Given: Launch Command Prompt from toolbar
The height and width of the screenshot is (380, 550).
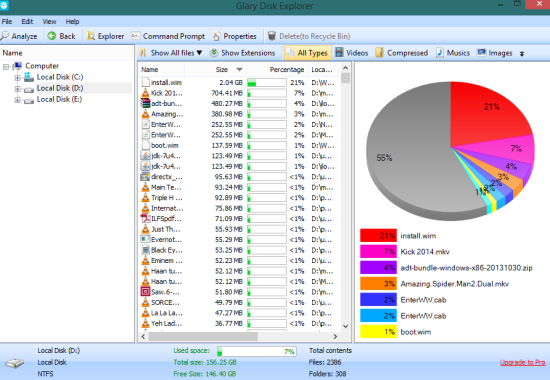Looking at the screenshot, I should coord(168,36).
